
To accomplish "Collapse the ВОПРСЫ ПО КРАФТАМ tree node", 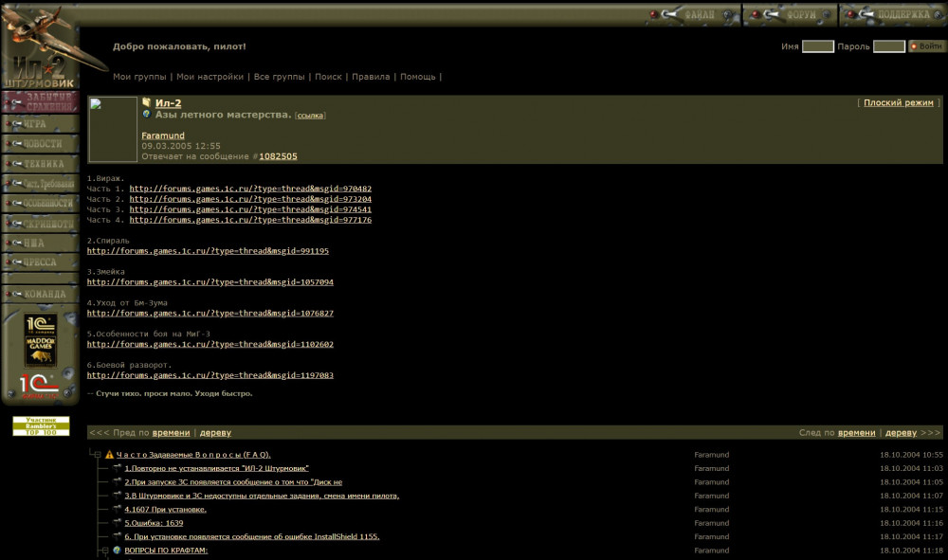I will pos(105,551).
